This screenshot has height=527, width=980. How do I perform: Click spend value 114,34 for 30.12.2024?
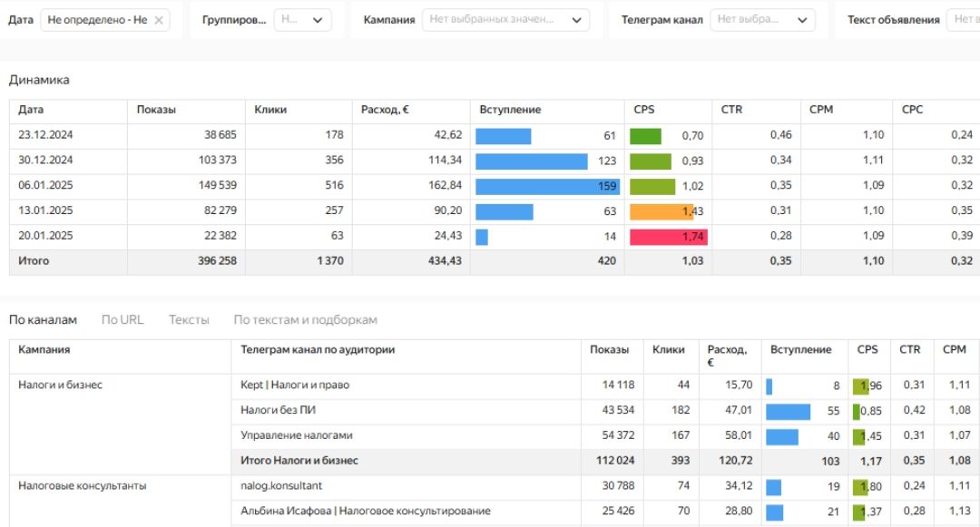point(445,160)
